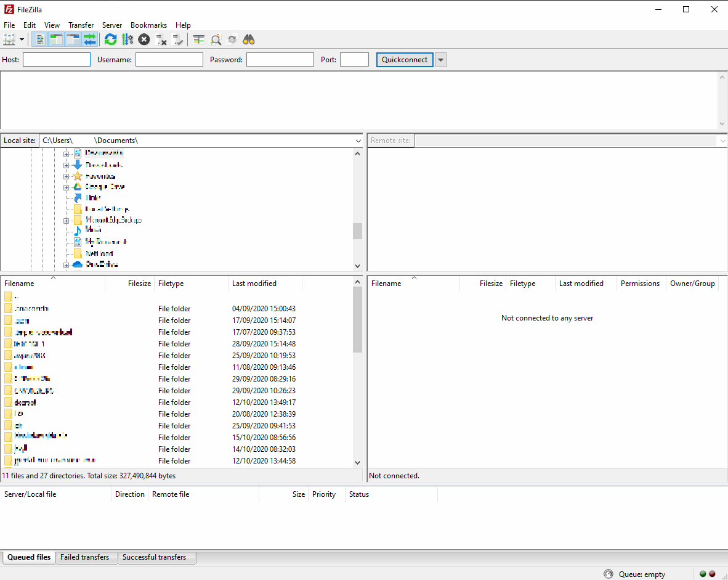Expand the Google Drive tree node
This screenshot has height=580, width=728.
point(66,186)
